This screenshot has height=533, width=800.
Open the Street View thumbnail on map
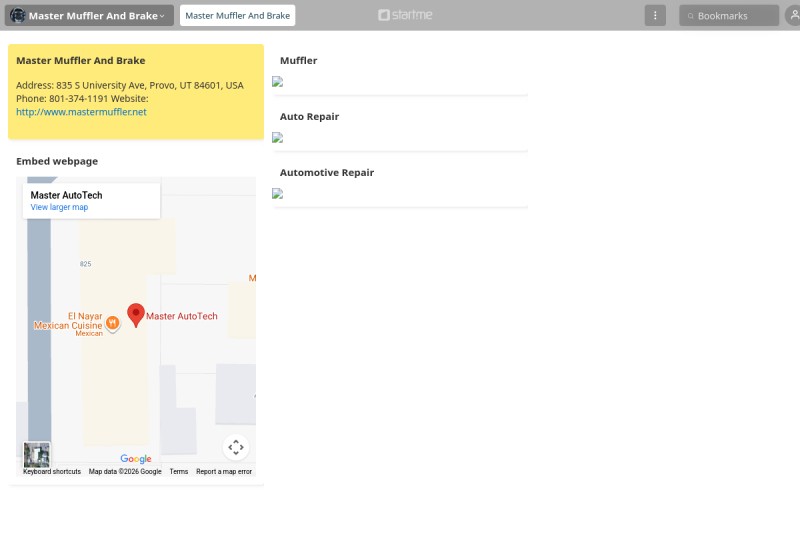pos(37,454)
